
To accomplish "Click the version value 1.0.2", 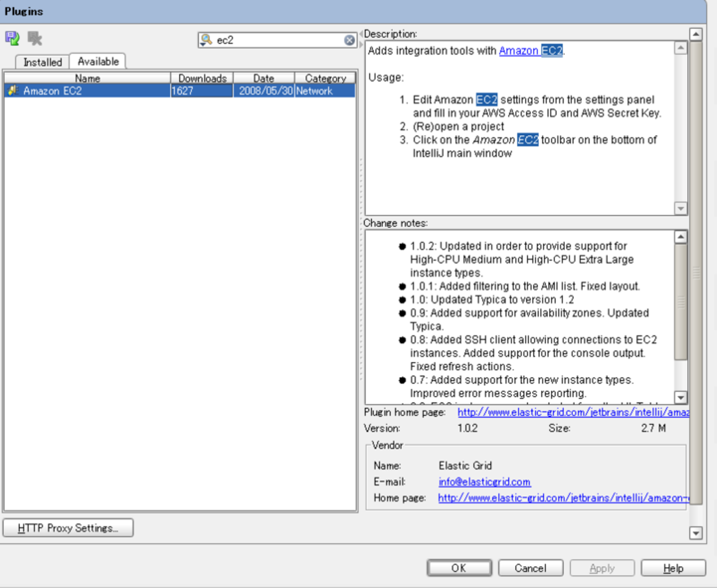I will pos(468,428).
